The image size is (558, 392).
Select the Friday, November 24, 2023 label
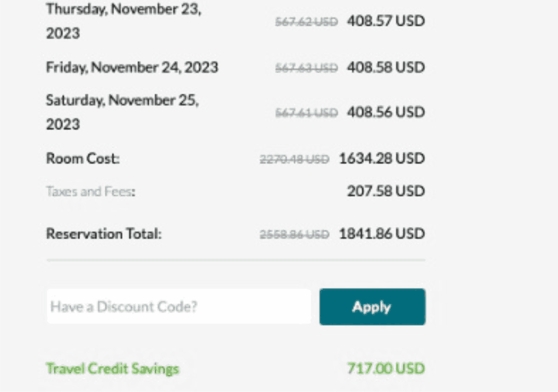coord(132,68)
